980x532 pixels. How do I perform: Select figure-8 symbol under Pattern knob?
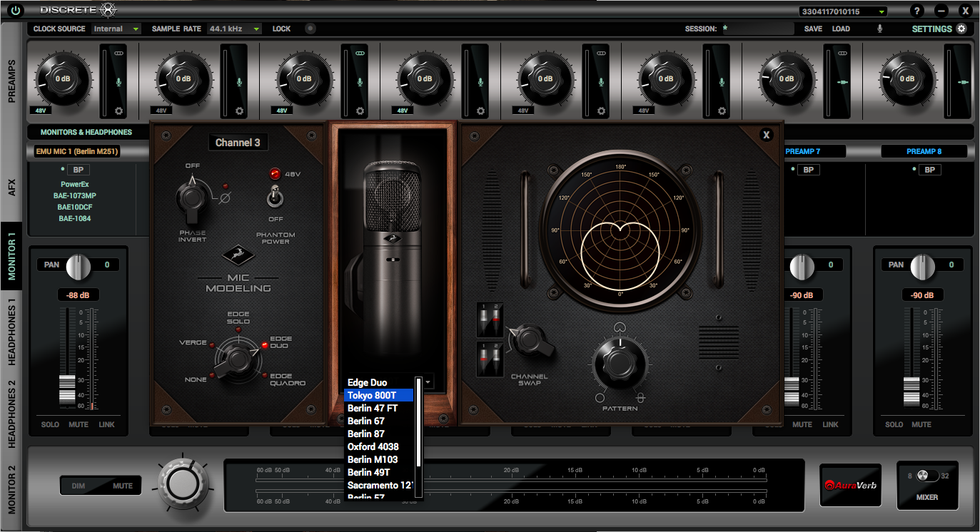pos(640,398)
